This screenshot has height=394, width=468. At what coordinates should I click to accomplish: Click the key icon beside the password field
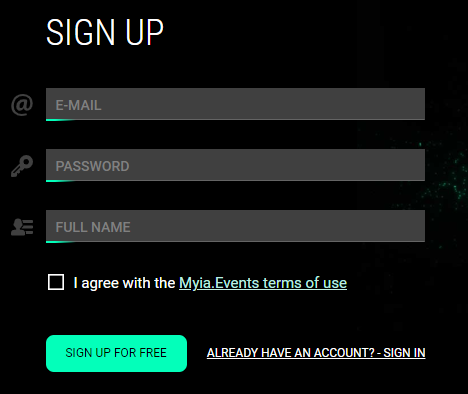(22, 166)
